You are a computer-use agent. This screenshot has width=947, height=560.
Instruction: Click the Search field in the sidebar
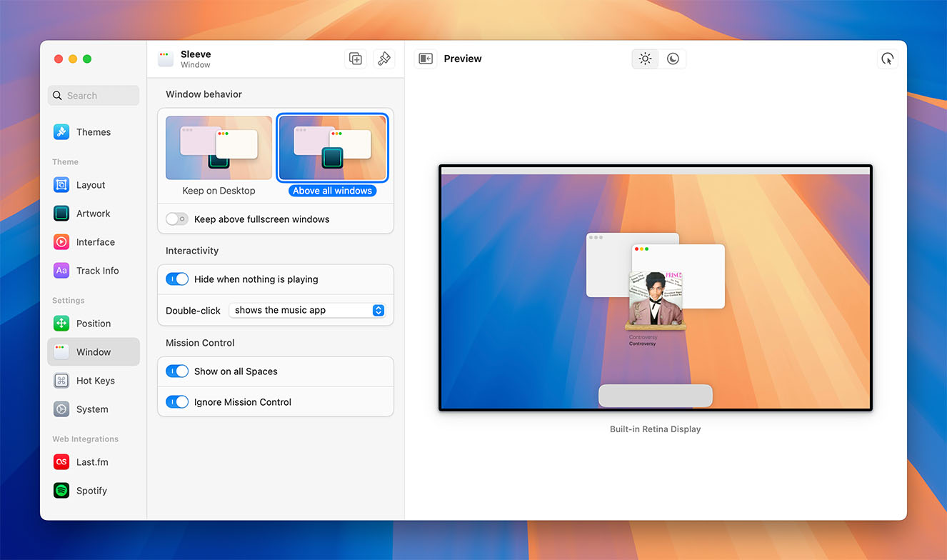tap(94, 96)
